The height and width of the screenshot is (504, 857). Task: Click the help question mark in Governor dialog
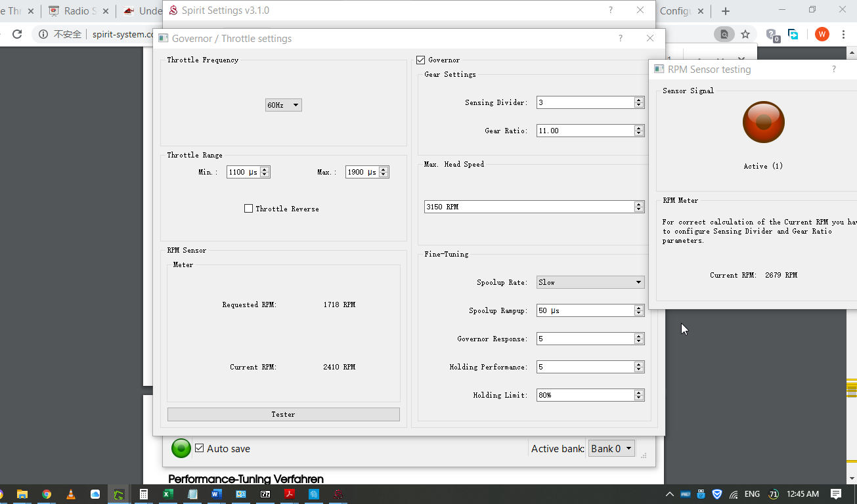pos(620,39)
